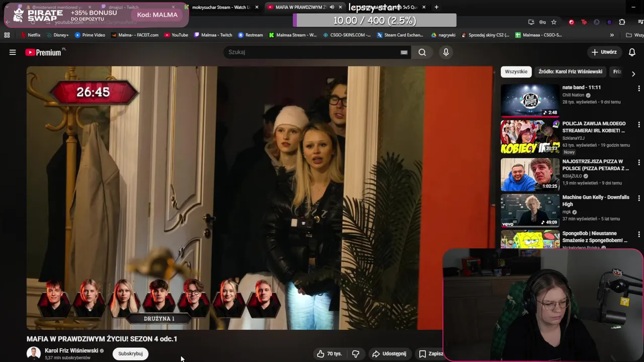Viewport: 644px width, 362px height.
Task: Close the MAFIA W PRAWDZIWYM tab
Action: point(340,7)
